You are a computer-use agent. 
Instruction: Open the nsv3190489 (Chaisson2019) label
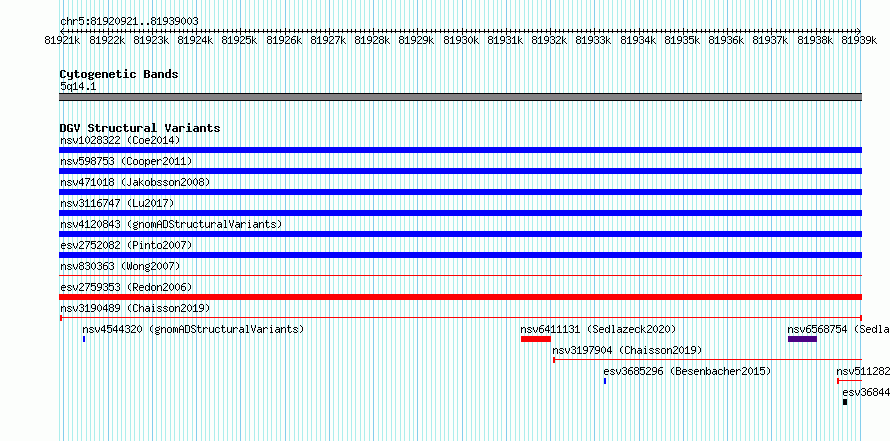[x=135, y=308]
